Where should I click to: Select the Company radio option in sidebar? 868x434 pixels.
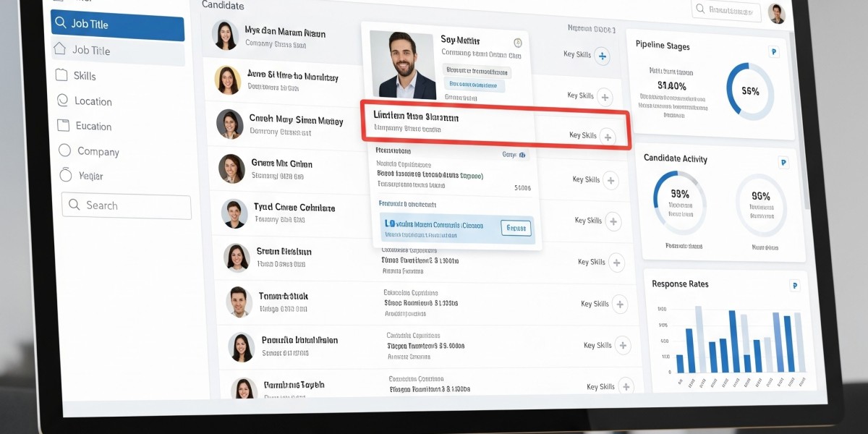coord(64,150)
